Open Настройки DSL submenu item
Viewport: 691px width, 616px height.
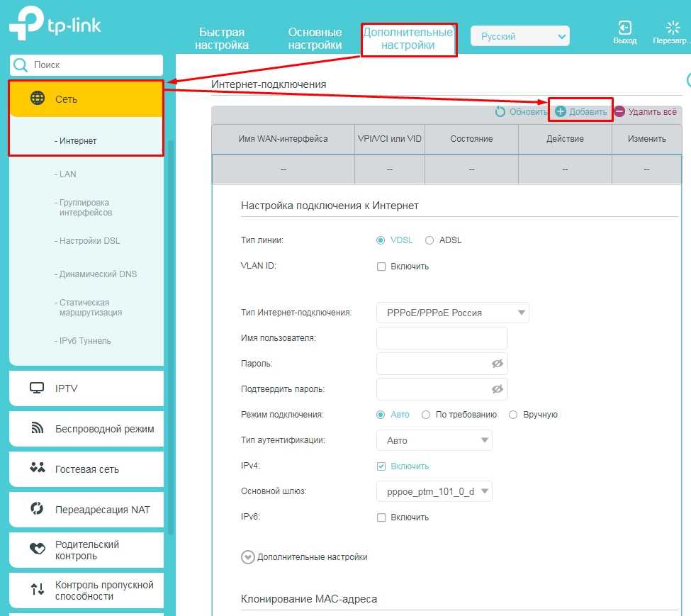[x=89, y=241]
